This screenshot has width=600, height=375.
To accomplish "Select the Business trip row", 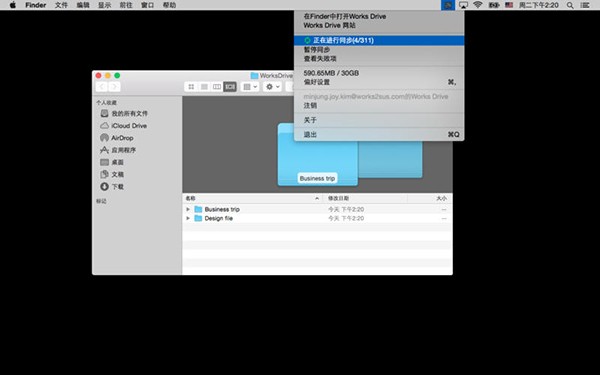I will pos(318,209).
